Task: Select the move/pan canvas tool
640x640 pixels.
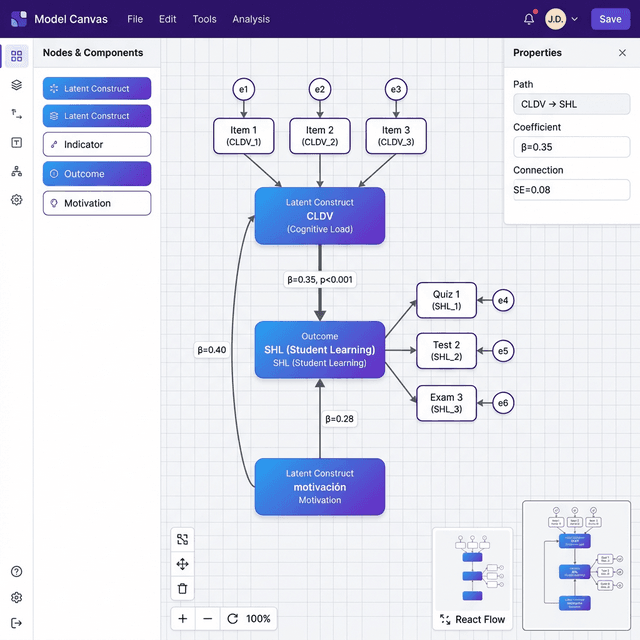Action: tap(182, 564)
